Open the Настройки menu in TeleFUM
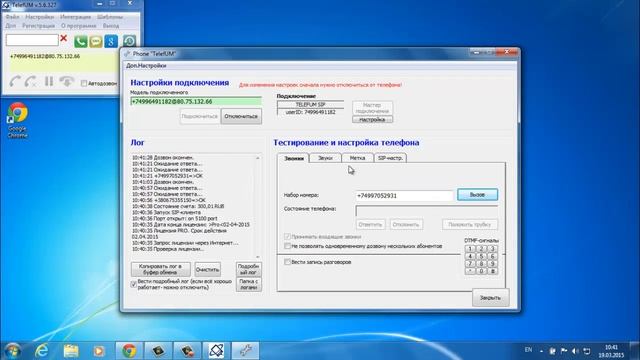640x360 pixels. pos(40,17)
